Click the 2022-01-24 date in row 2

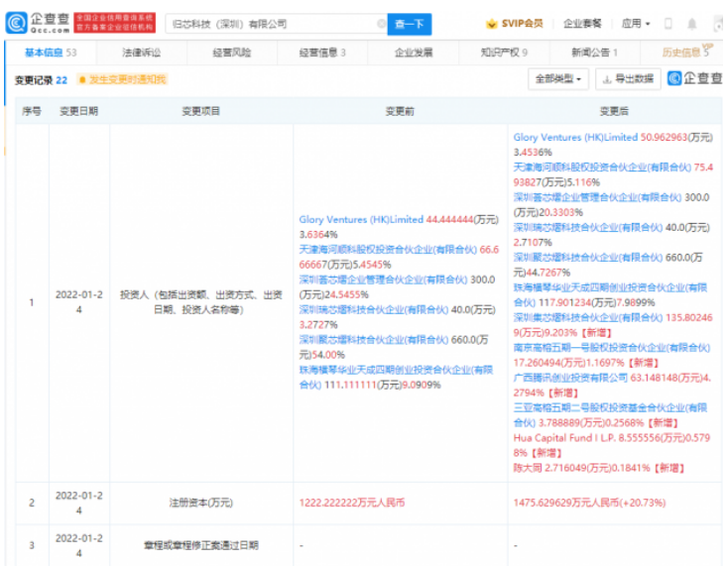(79, 503)
